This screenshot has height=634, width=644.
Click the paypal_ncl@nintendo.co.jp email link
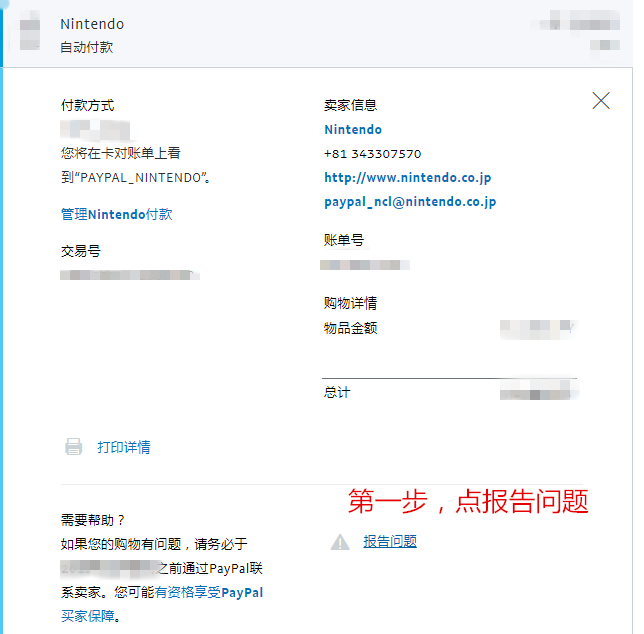(x=410, y=202)
